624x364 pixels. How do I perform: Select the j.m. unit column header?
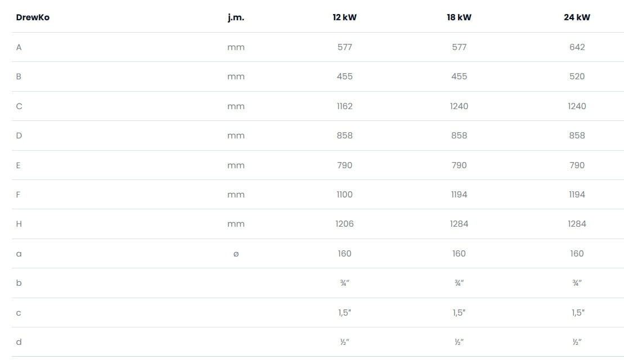coord(236,17)
